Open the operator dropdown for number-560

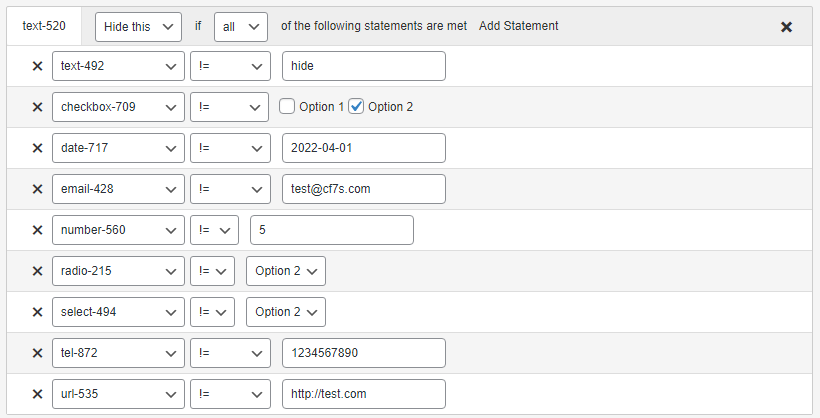[x=214, y=230]
